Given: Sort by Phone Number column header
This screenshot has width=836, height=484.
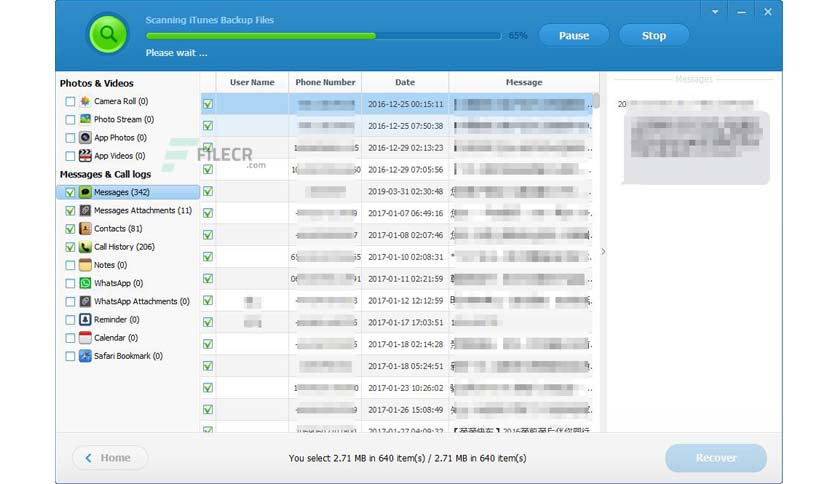Looking at the screenshot, I should 325,82.
